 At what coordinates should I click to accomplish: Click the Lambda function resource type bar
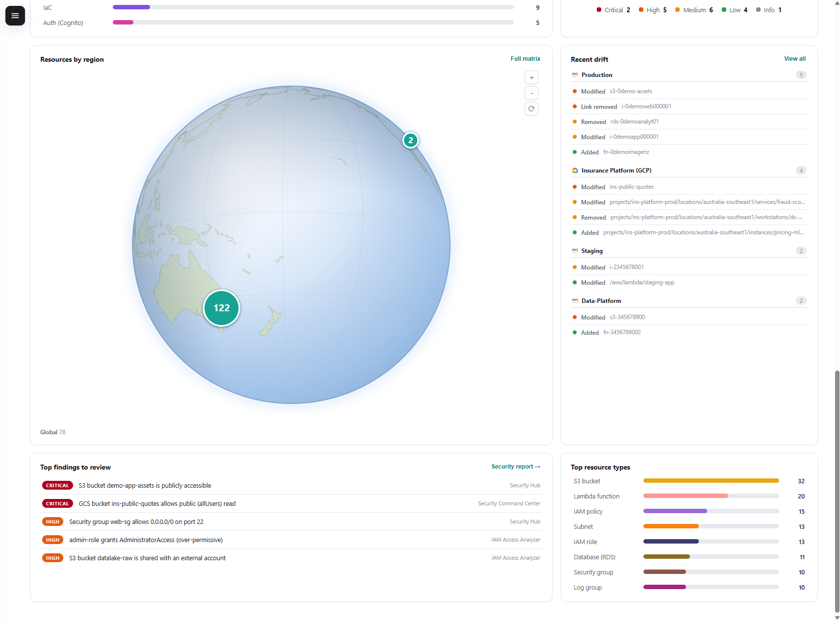click(x=711, y=496)
